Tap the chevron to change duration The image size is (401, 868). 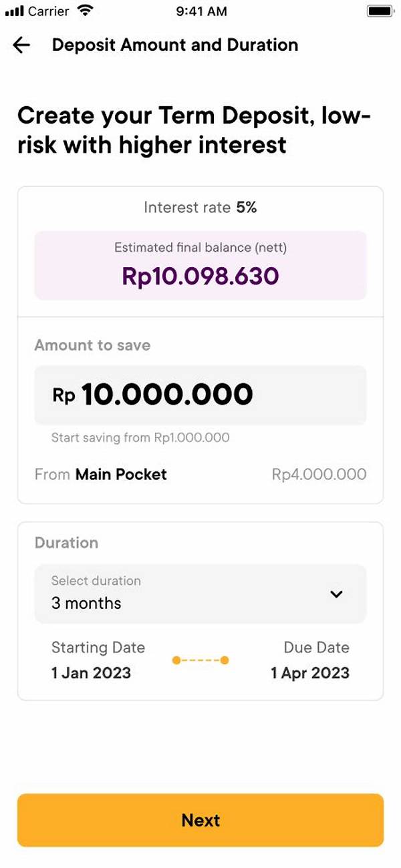(x=336, y=594)
